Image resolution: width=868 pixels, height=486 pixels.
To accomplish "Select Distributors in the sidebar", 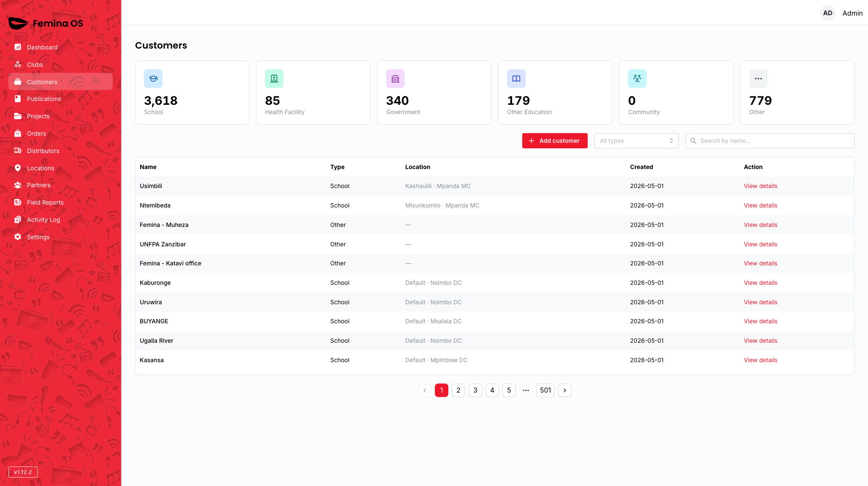I will click(x=60, y=150).
